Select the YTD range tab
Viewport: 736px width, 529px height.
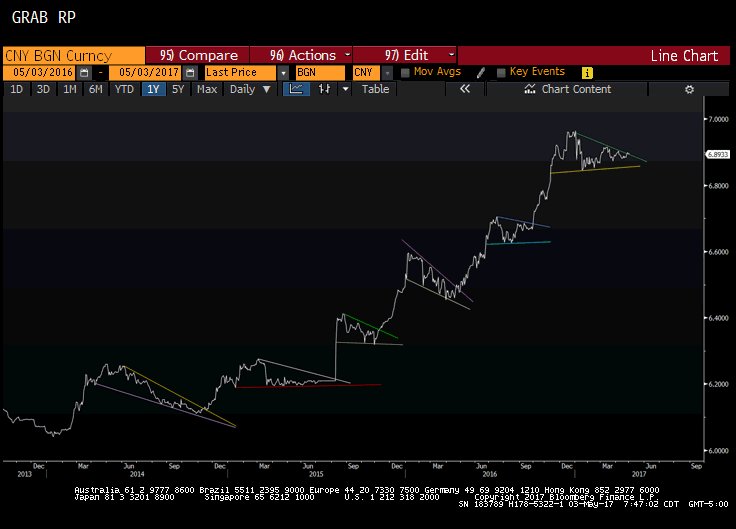(124, 89)
